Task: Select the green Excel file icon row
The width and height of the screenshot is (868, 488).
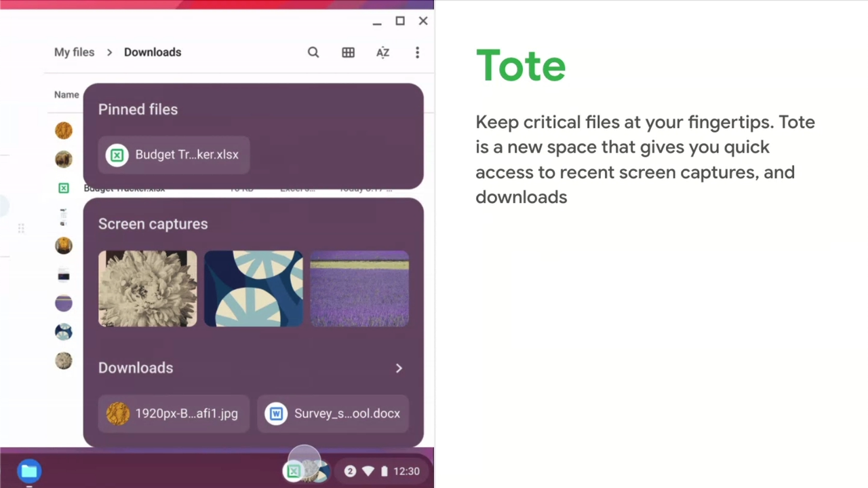Action: click(64, 188)
